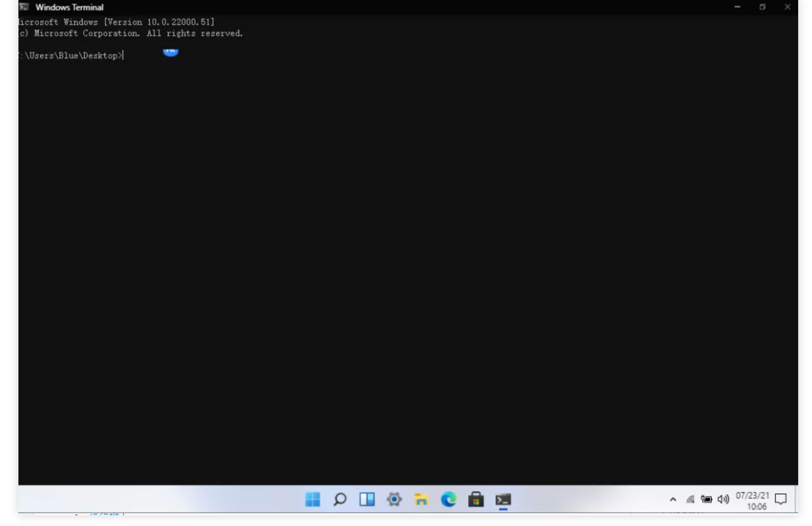Open the Notification Center
This screenshot has height=526, width=812.
pyautogui.click(x=781, y=500)
